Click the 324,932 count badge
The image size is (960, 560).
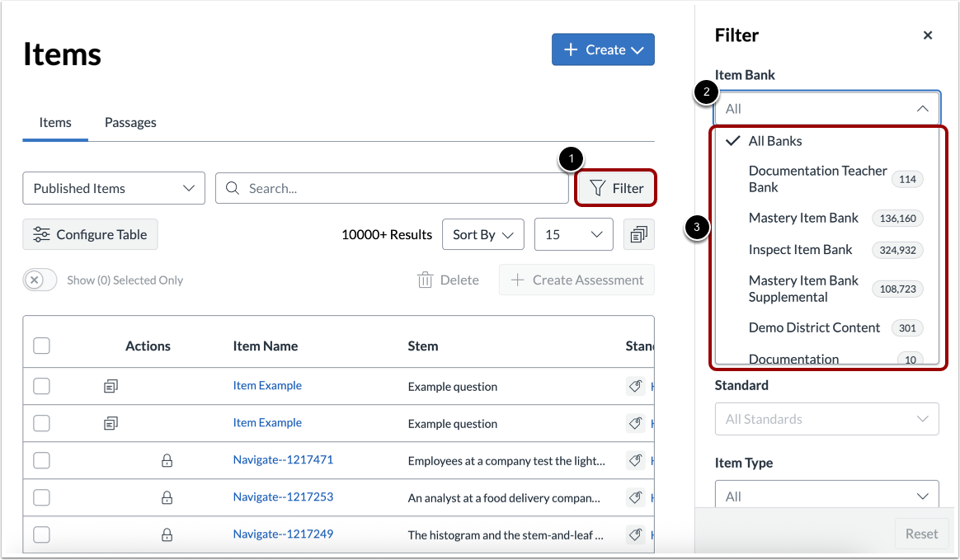pos(897,250)
